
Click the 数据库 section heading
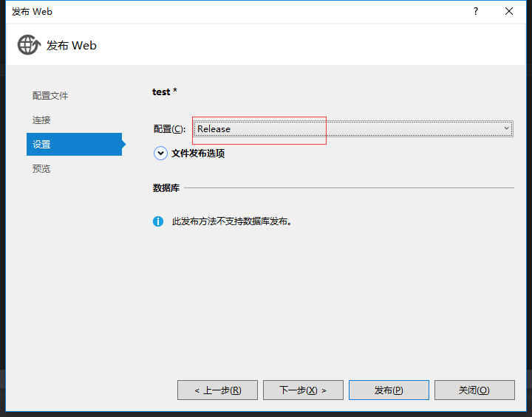point(166,187)
